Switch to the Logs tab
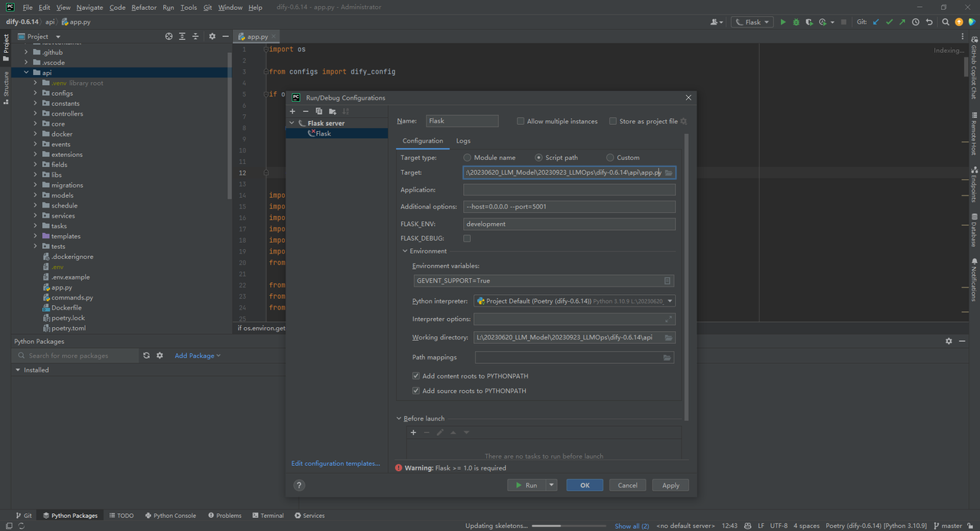This screenshot has height=531, width=980. 462,140
